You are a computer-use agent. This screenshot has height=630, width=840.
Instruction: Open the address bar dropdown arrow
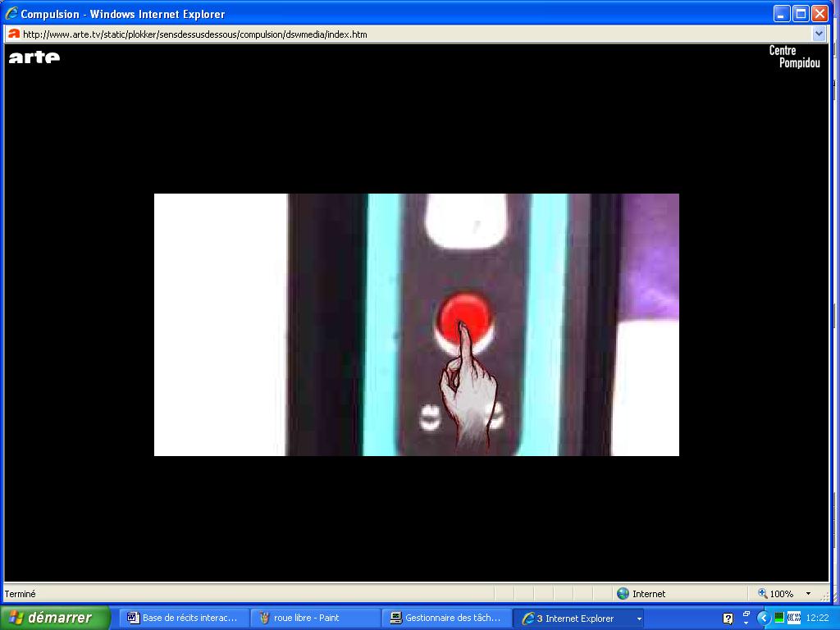click(819, 34)
